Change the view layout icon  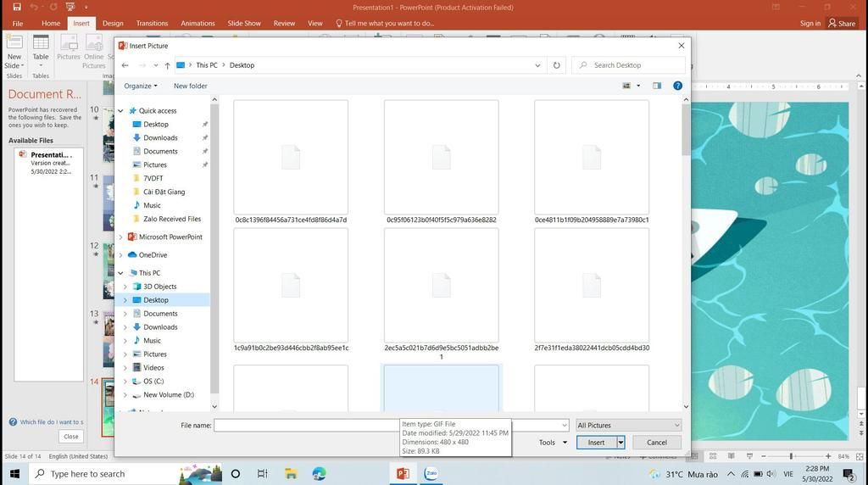click(626, 86)
